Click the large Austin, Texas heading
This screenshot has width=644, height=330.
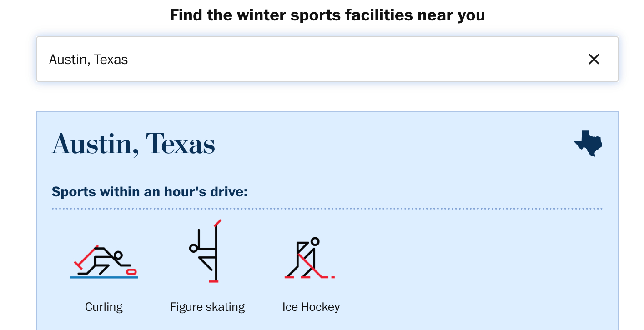(x=134, y=144)
